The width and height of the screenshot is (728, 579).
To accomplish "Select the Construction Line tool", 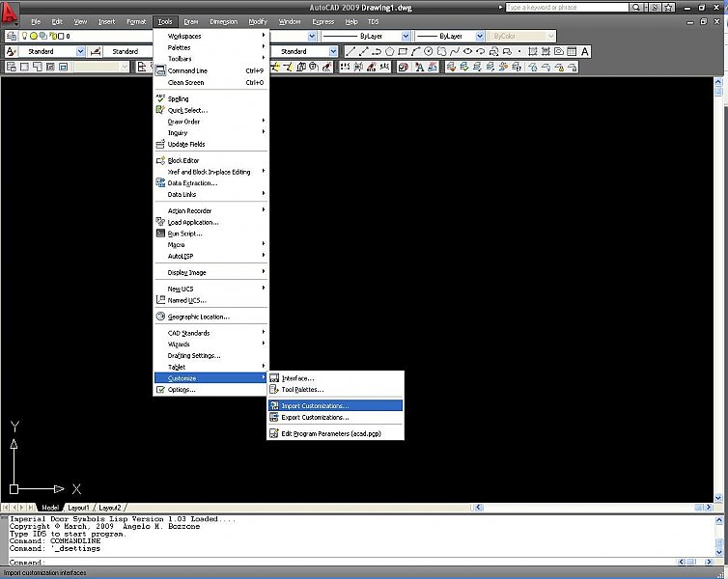I will point(364,51).
